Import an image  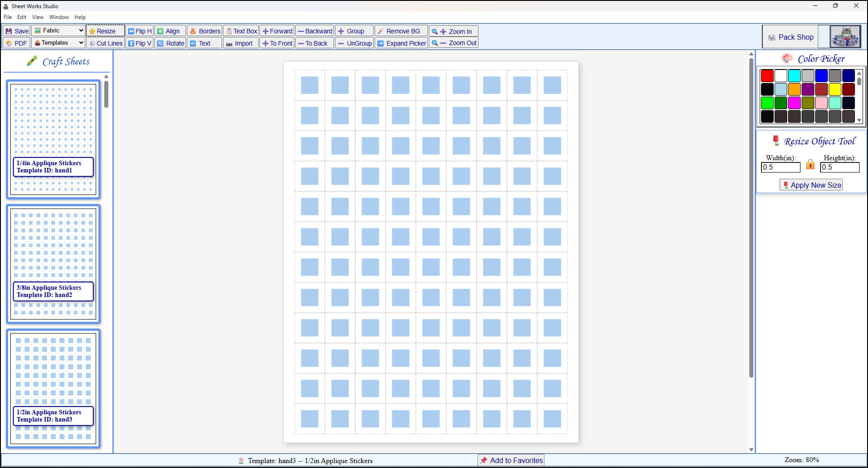[240, 43]
